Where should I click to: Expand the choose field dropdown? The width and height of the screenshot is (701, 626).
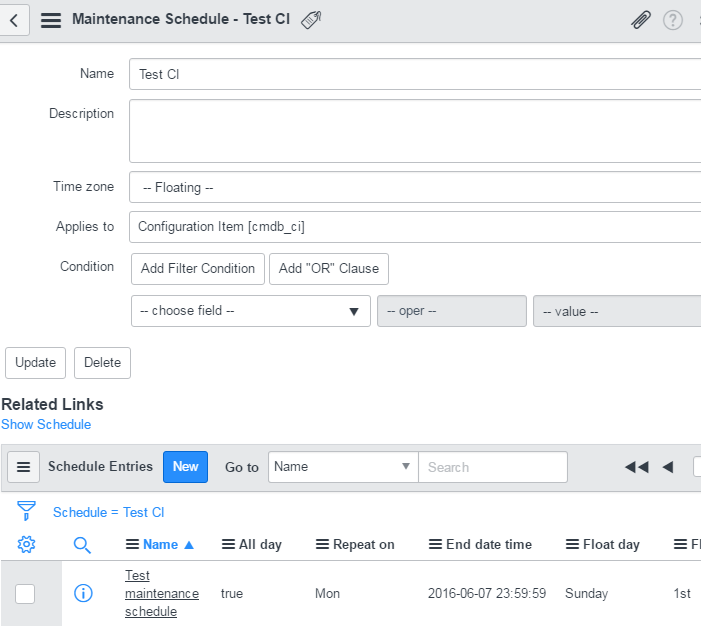tap(251, 311)
